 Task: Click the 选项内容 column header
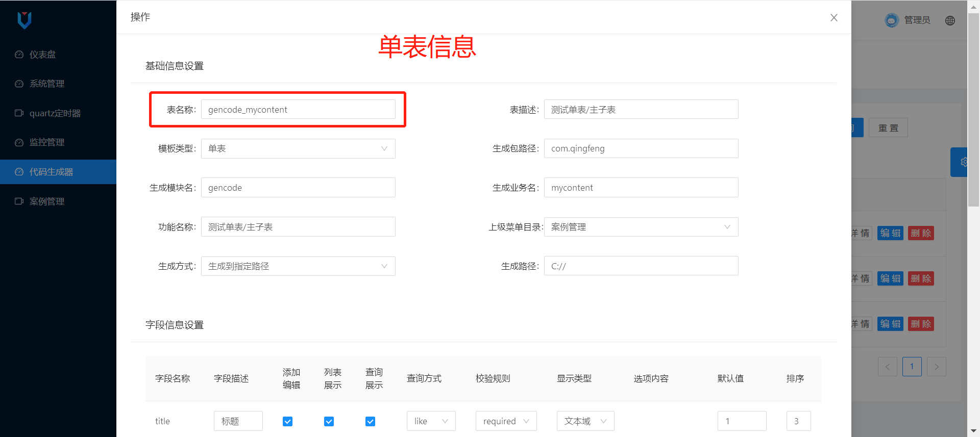[651, 378]
